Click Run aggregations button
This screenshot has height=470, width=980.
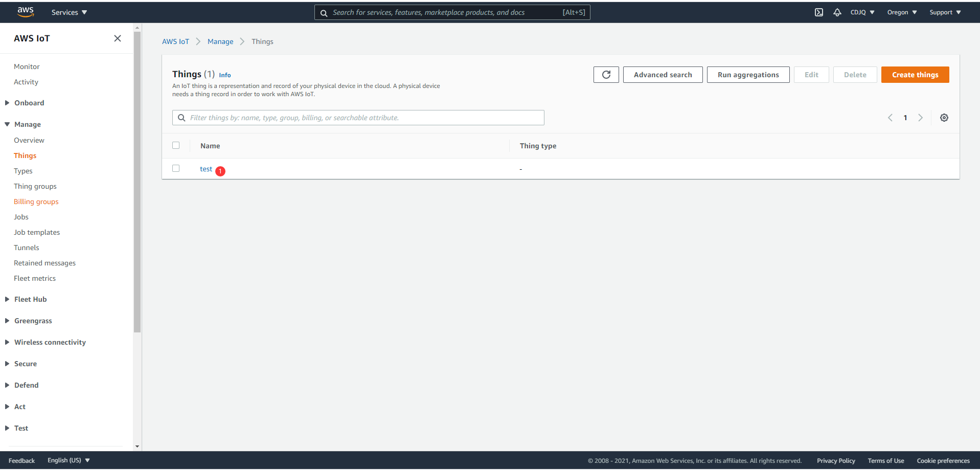[748, 75]
